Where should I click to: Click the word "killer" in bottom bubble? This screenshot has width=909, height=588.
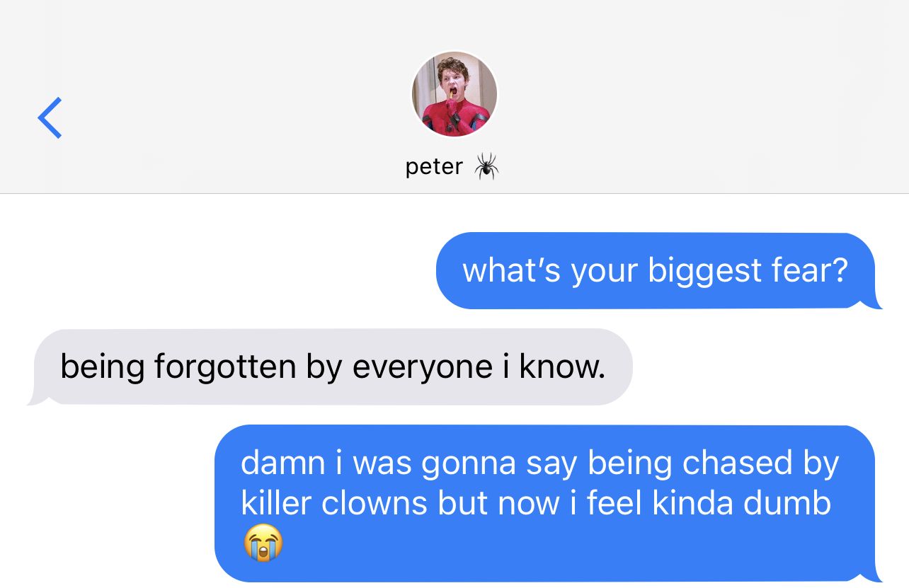tap(275, 503)
